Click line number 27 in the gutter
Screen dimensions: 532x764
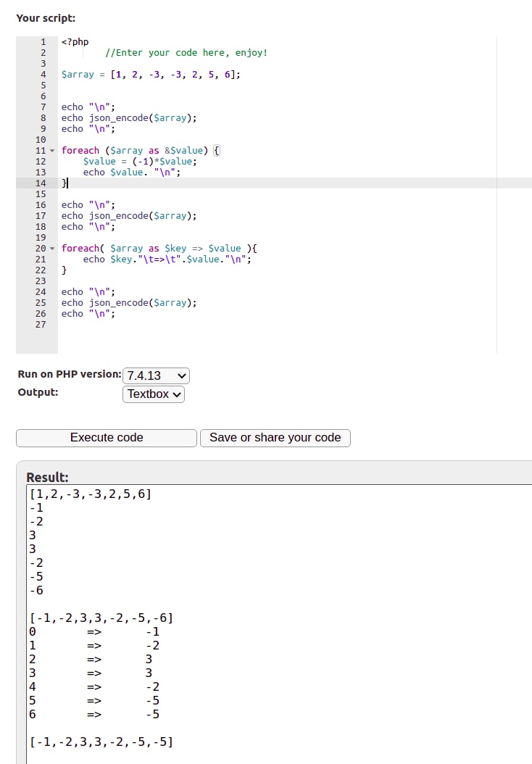(41, 325)
